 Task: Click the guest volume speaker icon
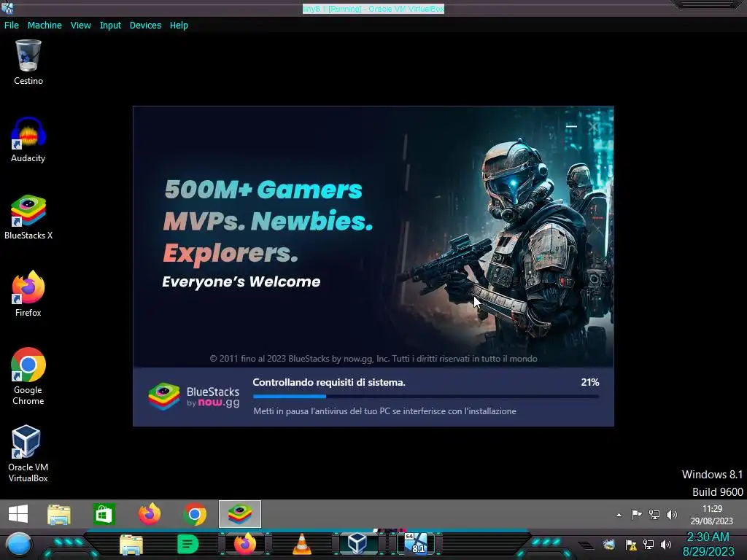tap(672, 514)
